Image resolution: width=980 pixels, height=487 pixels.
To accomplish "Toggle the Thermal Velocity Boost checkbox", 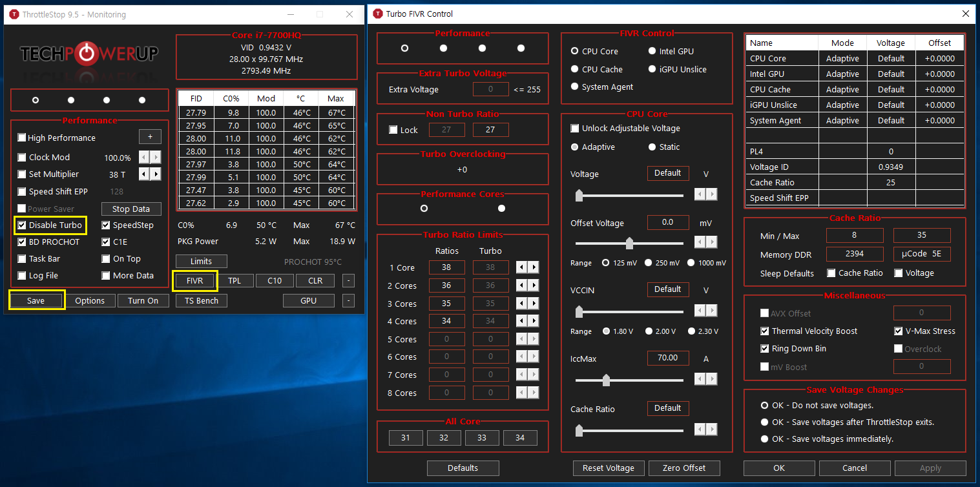I will tap(765, 331).
